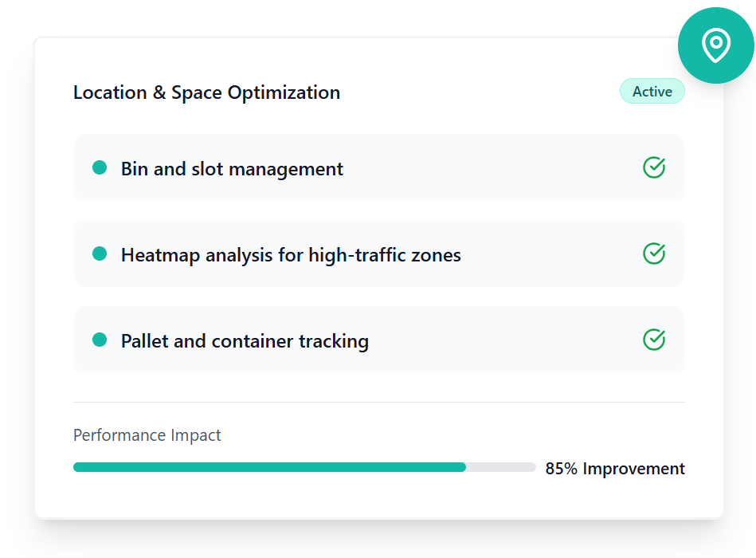Click teal bullet dot beside Bin and slot management
Viewport: 756px width, 558px height.
tap(100, 167)
